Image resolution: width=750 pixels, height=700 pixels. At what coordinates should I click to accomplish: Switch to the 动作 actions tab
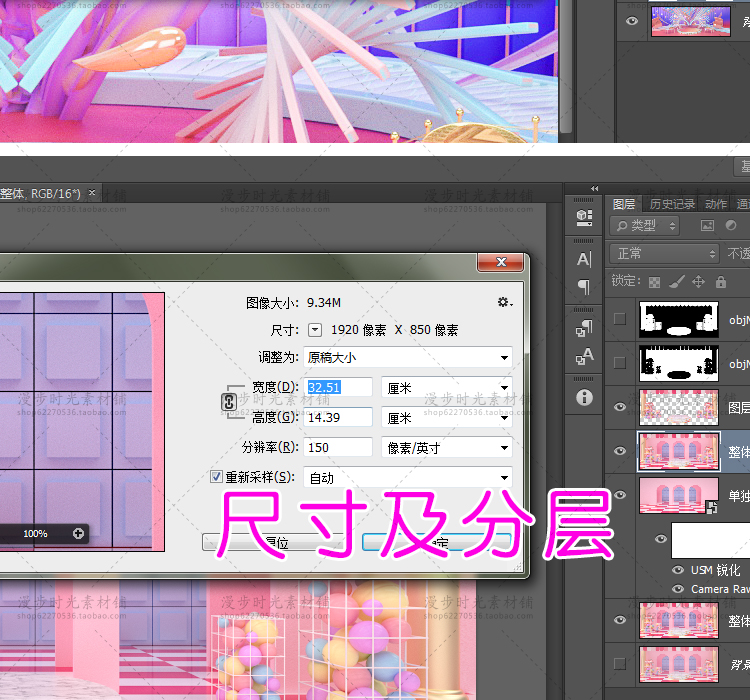tap(715, 204)
